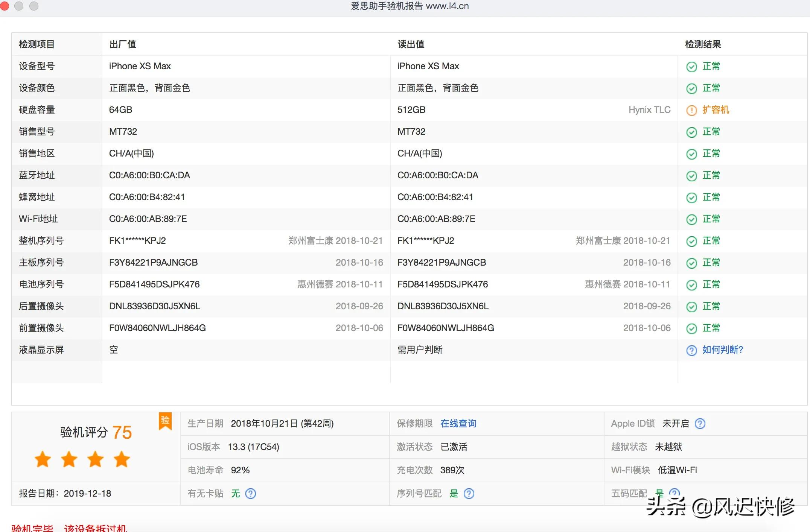
Task: Select read iPhone XS Max model value
Action: click(x=428, y=66)
